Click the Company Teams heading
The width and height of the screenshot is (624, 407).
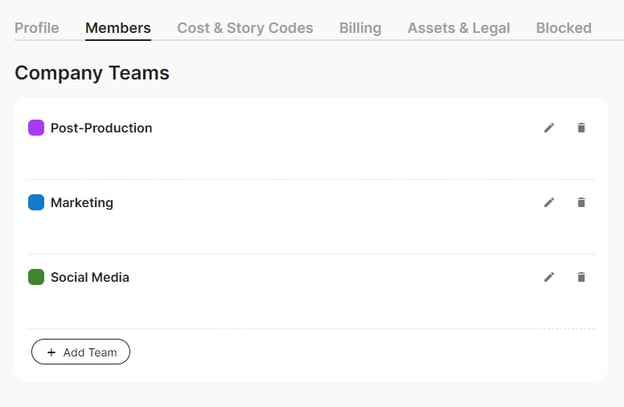[92, 73]
